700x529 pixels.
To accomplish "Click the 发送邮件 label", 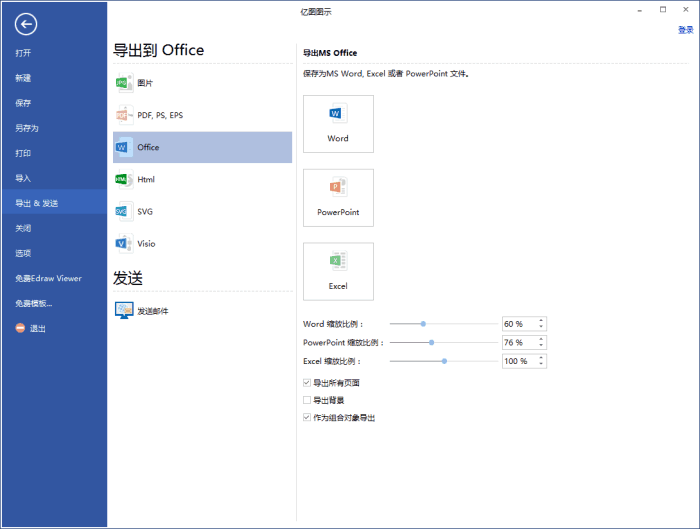I will (x=153, y=311).
